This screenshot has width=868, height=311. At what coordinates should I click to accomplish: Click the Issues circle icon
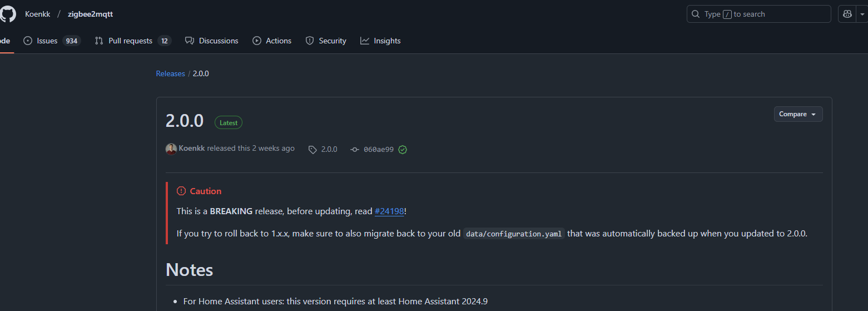(x=28, y=41)
